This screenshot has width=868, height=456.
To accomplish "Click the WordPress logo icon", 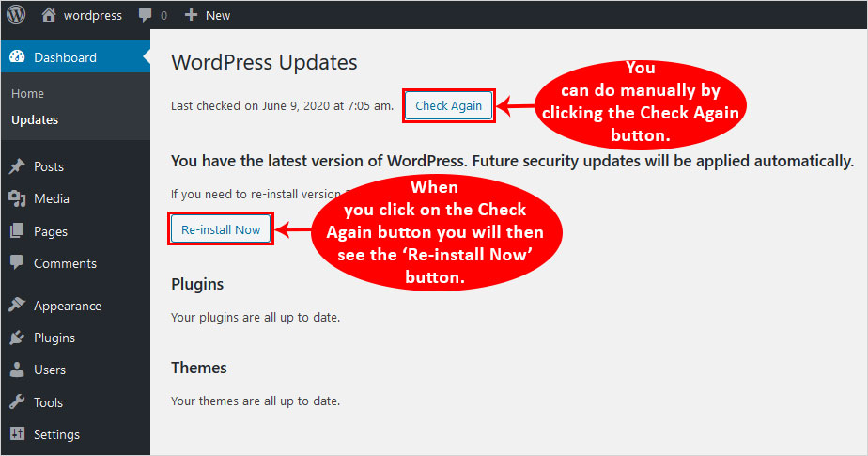I will (17, 15).
